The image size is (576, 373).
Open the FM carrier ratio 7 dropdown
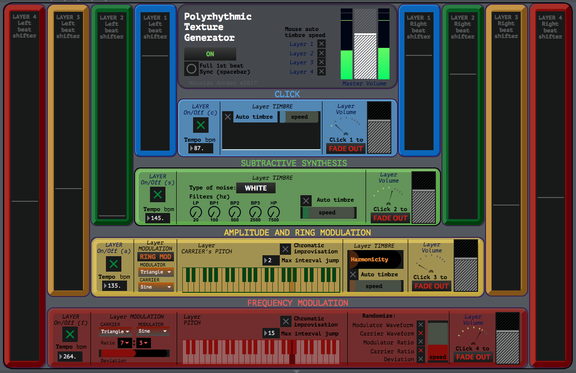125,343
